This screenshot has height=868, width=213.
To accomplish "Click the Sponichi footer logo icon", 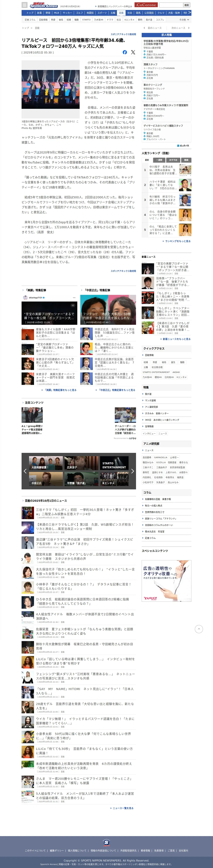I will pyautogui.click(x=106, y=843).
